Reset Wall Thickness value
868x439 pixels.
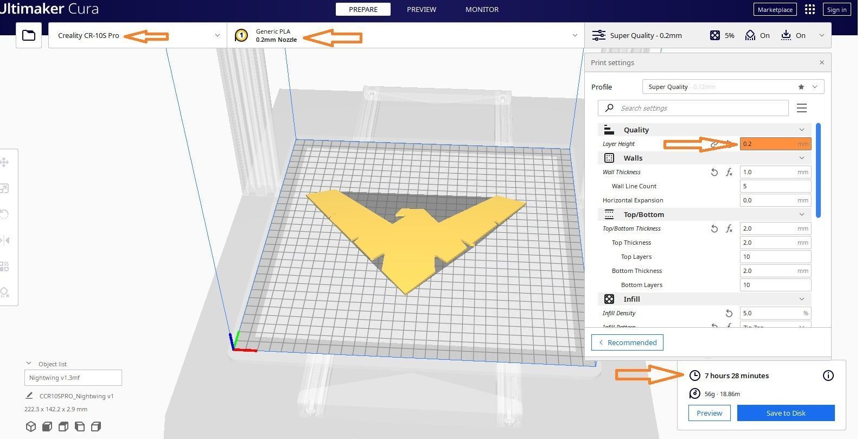point(714,172)
